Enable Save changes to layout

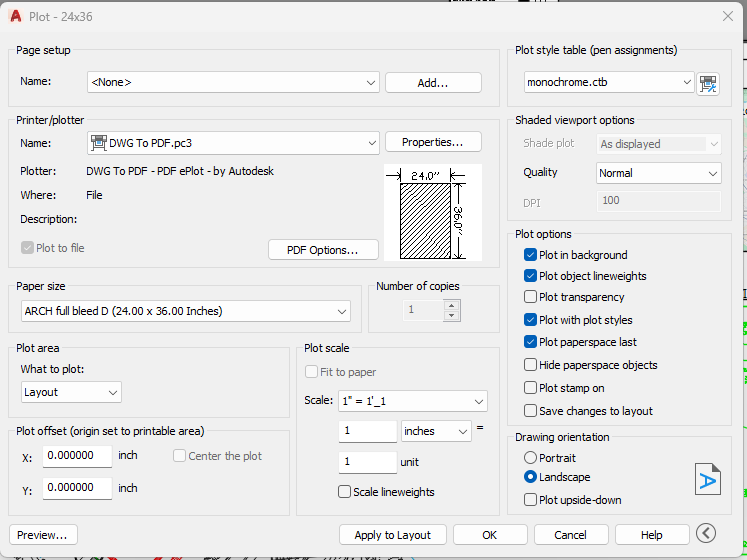(x=530, y=411)
